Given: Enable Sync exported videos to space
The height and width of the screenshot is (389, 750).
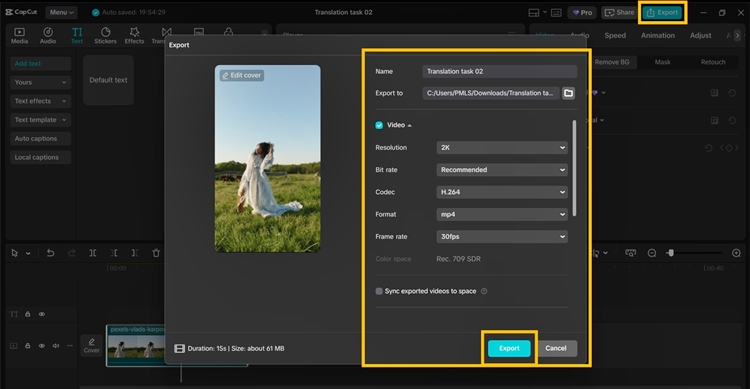Looking at the screenshot, I should tap(379, 291).
